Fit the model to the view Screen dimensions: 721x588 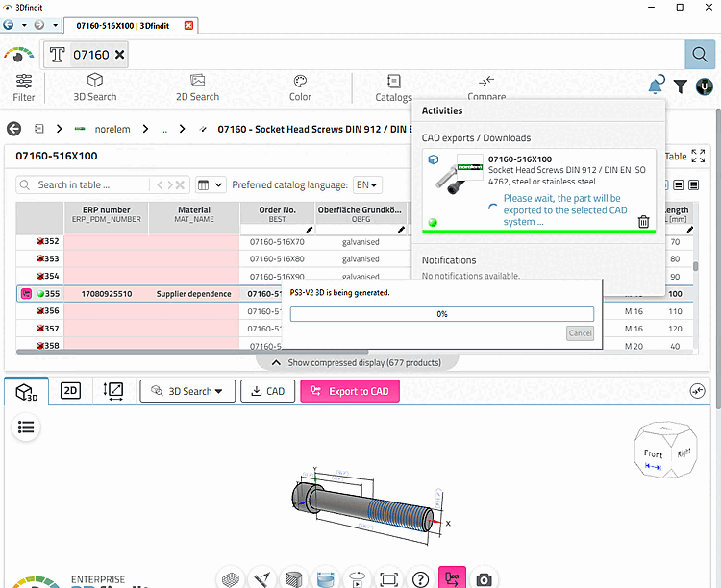(x=389, y=579)
